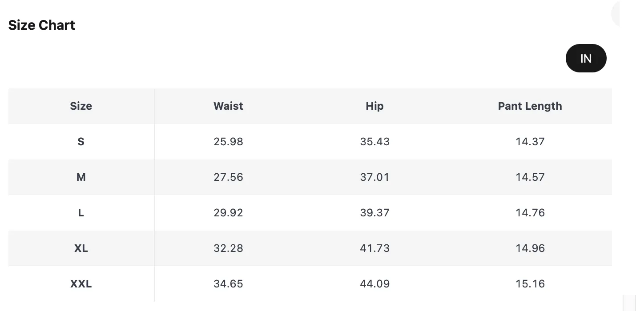Choose size XXL row label
The width and height of the screenshot is (644, 311).
[81, 284]
